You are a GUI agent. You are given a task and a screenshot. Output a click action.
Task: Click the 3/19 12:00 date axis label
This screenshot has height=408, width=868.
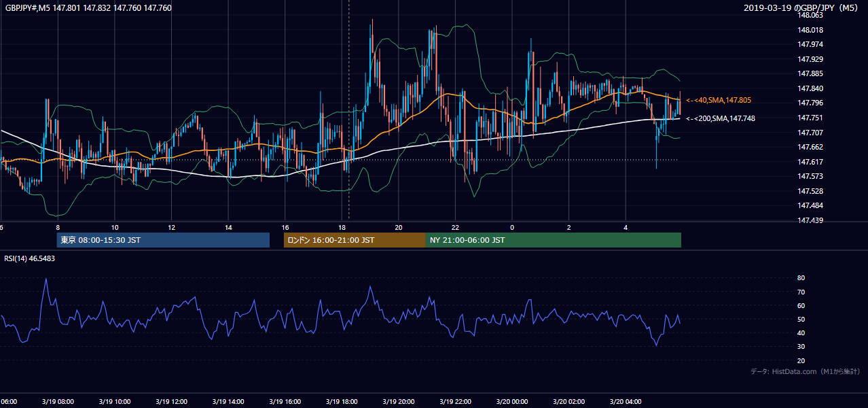click(x=171, y=402)
